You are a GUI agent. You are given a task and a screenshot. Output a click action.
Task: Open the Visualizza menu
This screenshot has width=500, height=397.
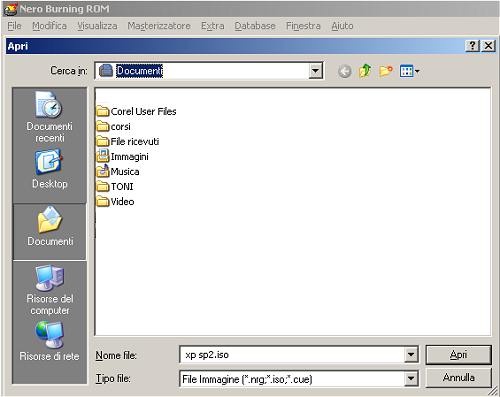pyautogui.click(x=97, y=26)
